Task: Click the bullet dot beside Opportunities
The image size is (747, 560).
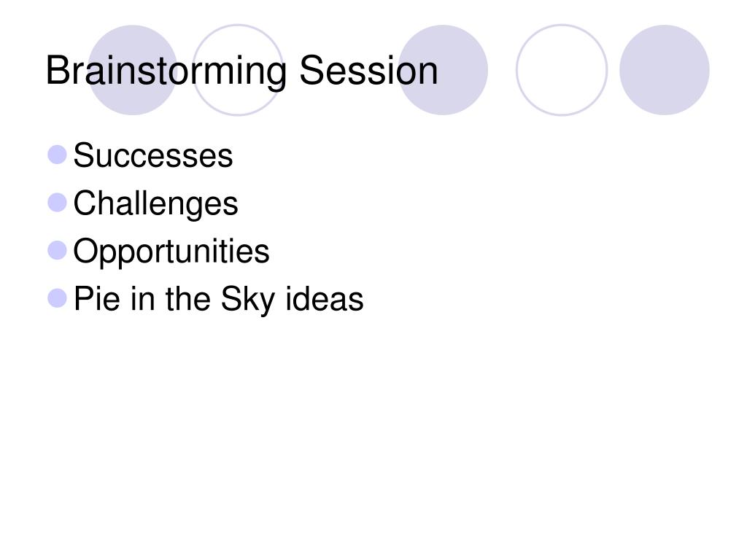Action: (57, 251)
